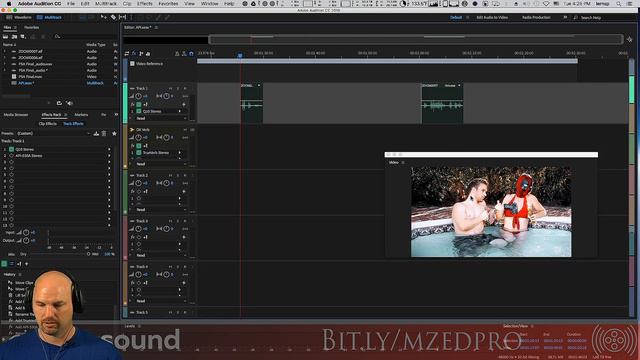The width and height of the screenshot is (640, 360).
Task: Toggle auto-play speaker icon in Files panel
Action: pyautogui.click(x=69, y=103)
